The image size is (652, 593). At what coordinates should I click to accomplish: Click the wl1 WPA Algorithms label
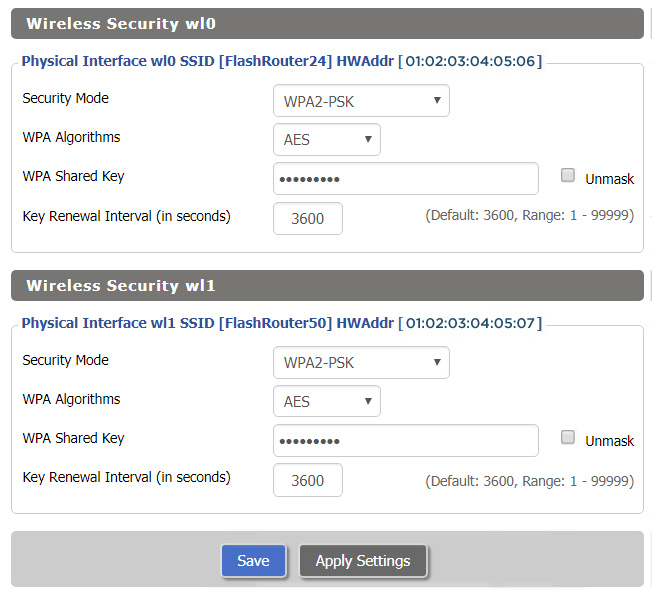[71, 399]
